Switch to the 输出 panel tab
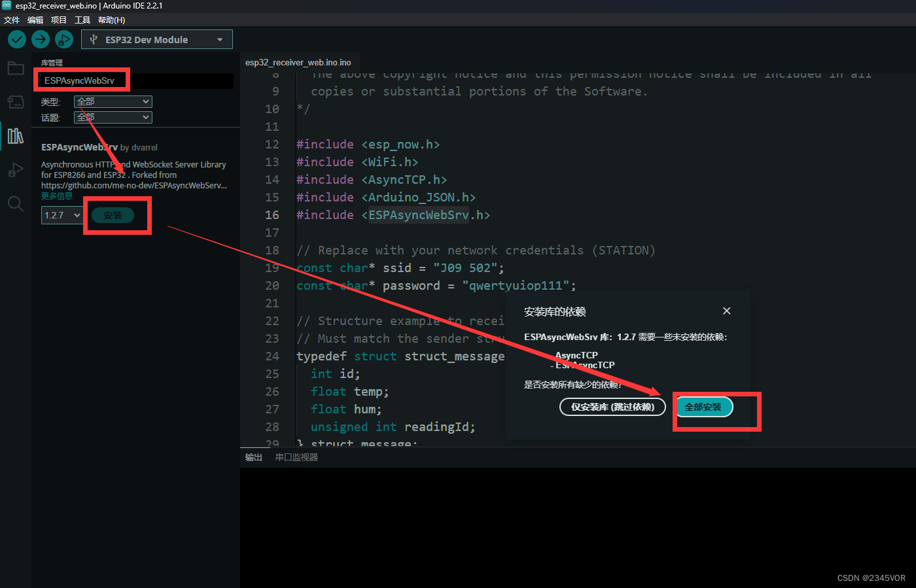916x588 pixels. (254, 457)
